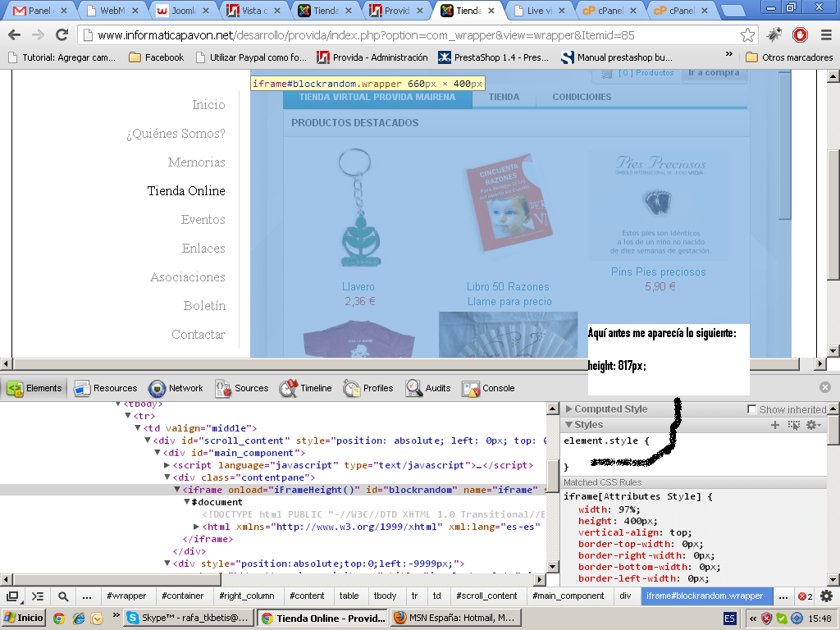Viewport: 840px width, 630px height.
Task: Dock DevTools to window icon
Action: click(x=12, y=596)
